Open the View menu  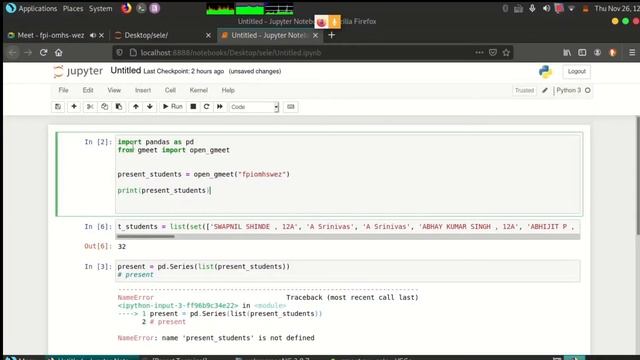114,90
